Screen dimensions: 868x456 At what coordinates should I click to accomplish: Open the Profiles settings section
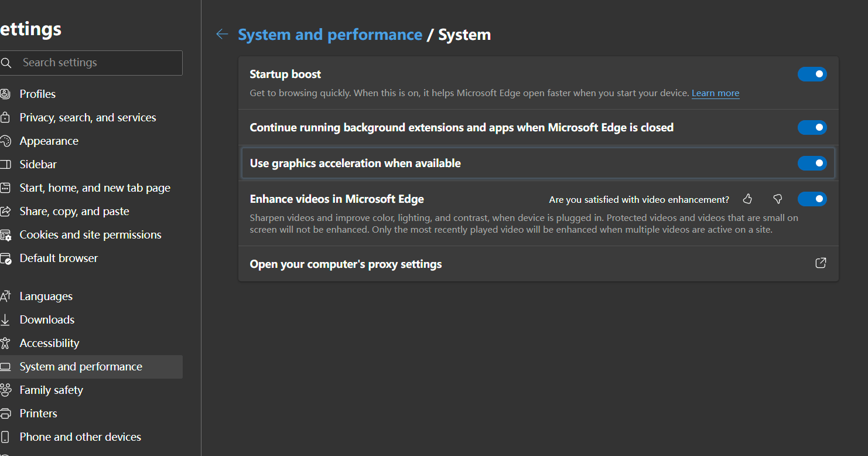coord(37,94)
